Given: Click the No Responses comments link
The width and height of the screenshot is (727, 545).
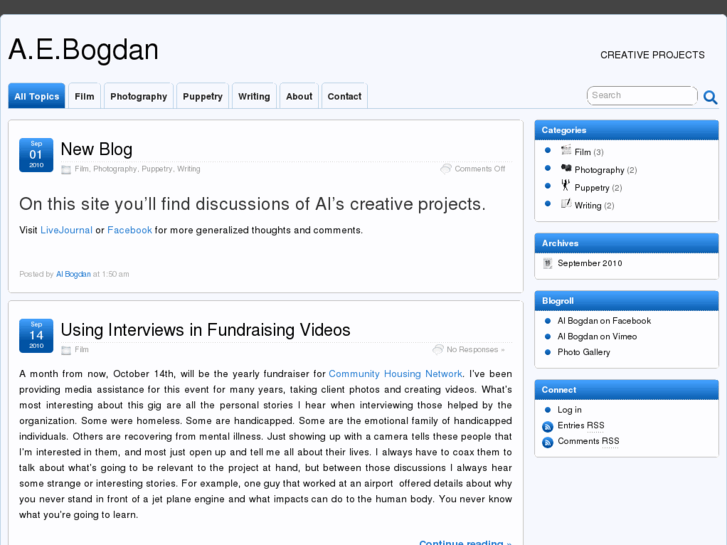Looking at the screenshot, I should click(476, 350).
